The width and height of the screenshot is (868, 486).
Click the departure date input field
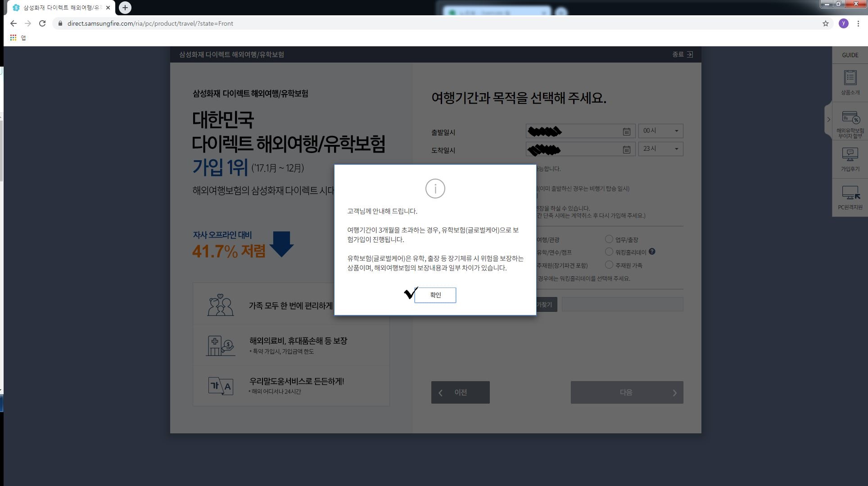coord(580,131)
